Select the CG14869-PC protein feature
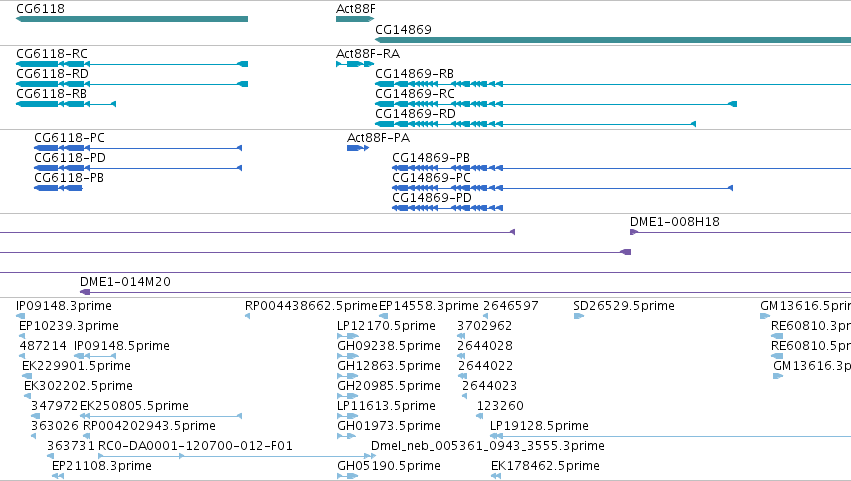Screen dimensions: 851x481 click(x=562, y=188)
